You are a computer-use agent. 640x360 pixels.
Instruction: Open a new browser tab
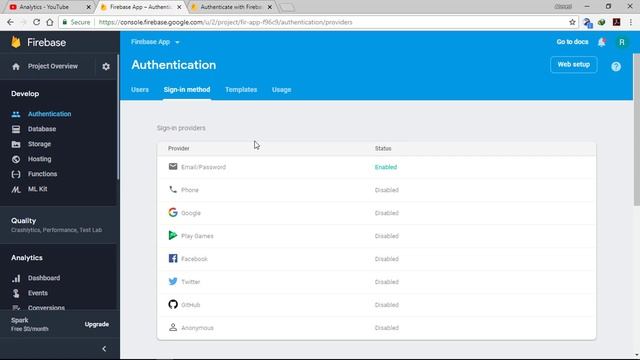point(287,7)
